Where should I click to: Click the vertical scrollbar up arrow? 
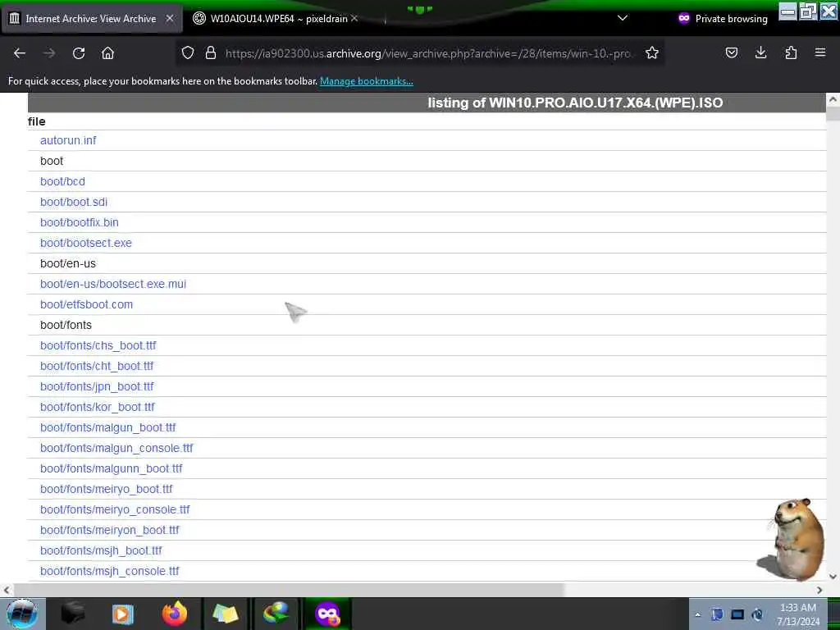(x=833, y=99)
